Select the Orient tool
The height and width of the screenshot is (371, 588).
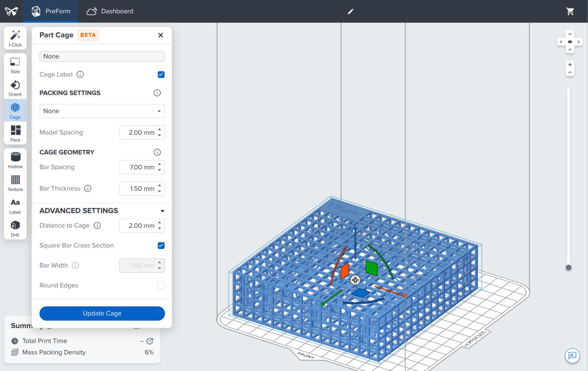[x=15, y=88]
